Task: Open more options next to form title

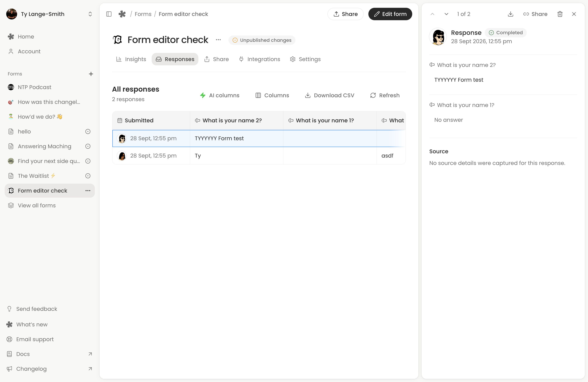Action: point(218,40)
